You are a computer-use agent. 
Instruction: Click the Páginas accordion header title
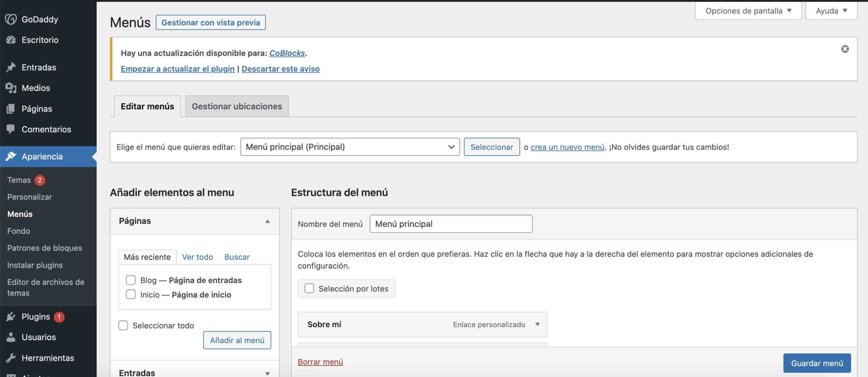[135, 221]
